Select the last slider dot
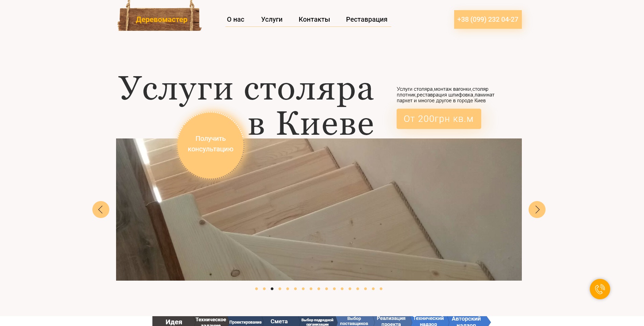The image size is (644, 326). point(381,289)
